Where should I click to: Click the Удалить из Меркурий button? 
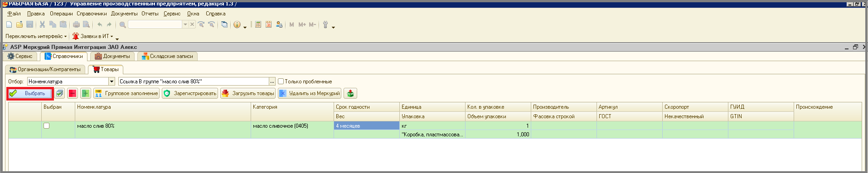click(310, 93)
